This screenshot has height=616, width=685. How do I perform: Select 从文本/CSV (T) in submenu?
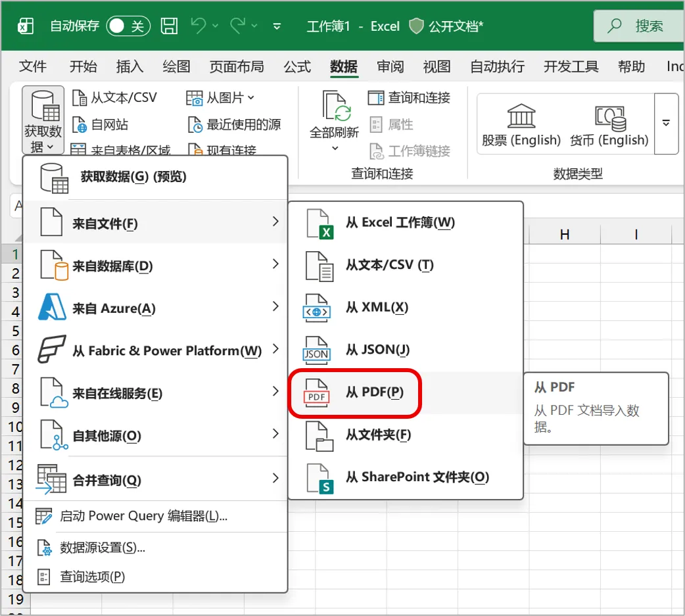click(x=406, y=265)
